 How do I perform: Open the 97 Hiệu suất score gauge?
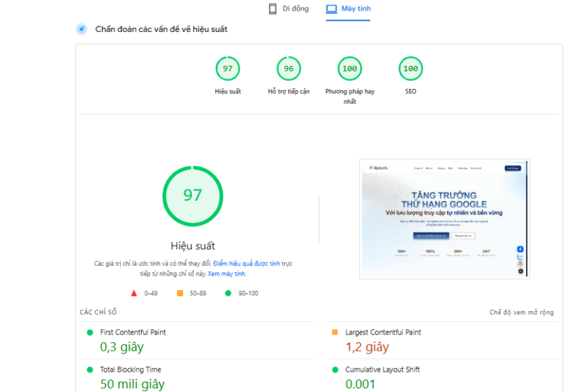point(227,69)
